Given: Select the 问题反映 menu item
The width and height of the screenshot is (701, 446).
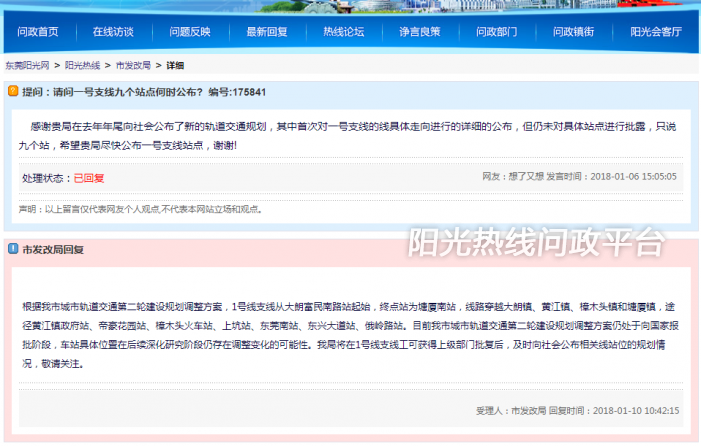Looking at the screenshot, I should 190,32.
